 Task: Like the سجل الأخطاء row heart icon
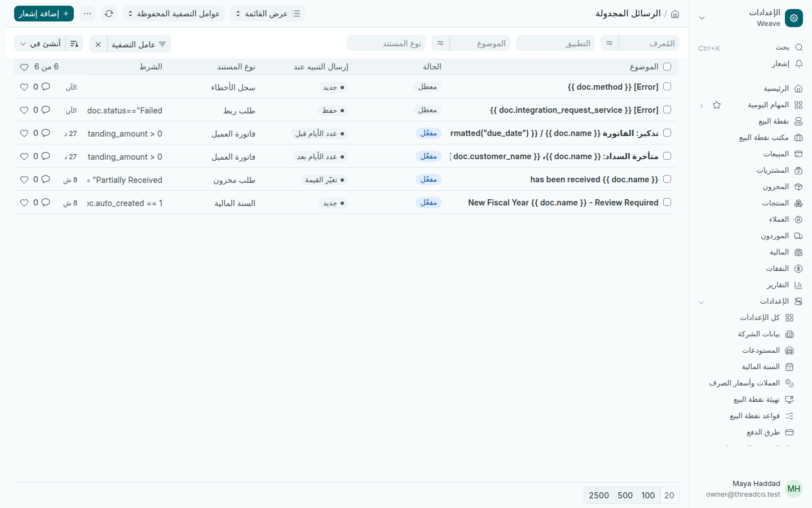tap(24, 87)
